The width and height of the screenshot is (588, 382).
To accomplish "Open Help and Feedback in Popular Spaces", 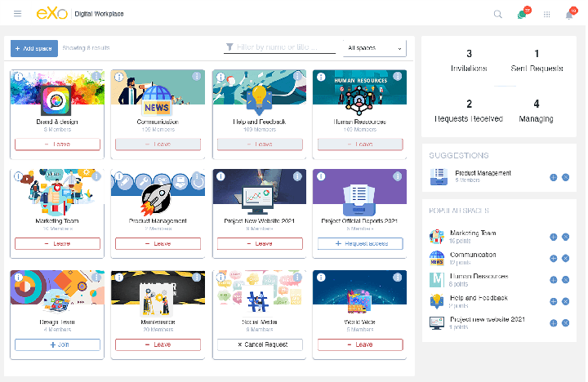I will coord(479,298).
